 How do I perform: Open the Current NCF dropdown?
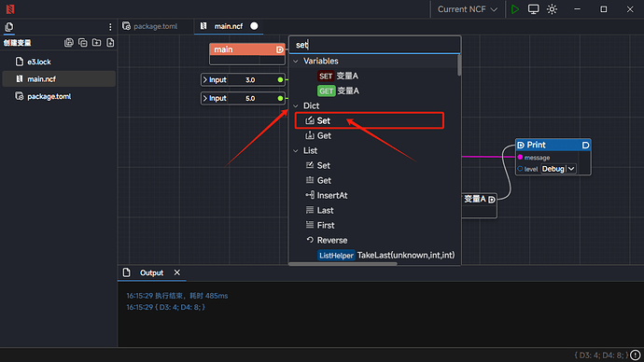coord(468,9)
